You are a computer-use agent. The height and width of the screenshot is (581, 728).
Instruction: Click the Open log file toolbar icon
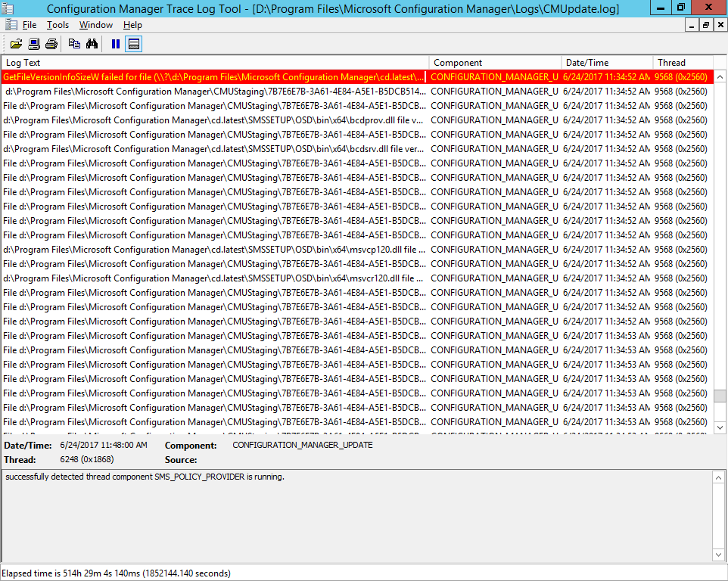click(16, 44)
